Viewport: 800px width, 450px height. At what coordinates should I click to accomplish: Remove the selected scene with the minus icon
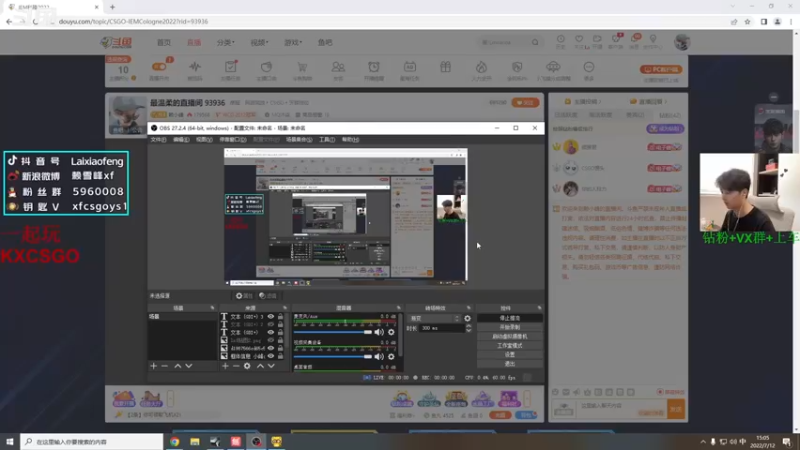[x=164, y=366]
